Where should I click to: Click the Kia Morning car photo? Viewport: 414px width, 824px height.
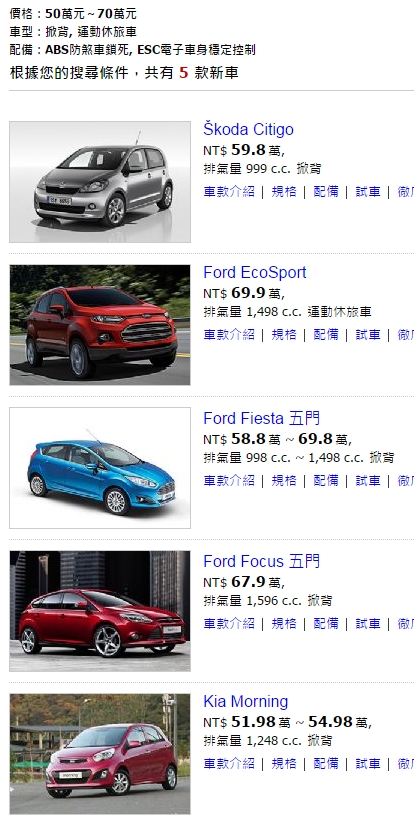pyautogui.click(x=100, y=754)
